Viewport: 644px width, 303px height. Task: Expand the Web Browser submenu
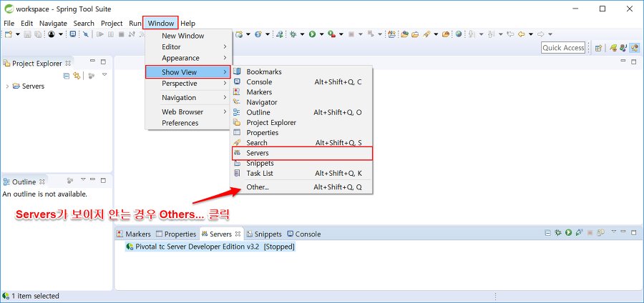click(x=188, y=111)
